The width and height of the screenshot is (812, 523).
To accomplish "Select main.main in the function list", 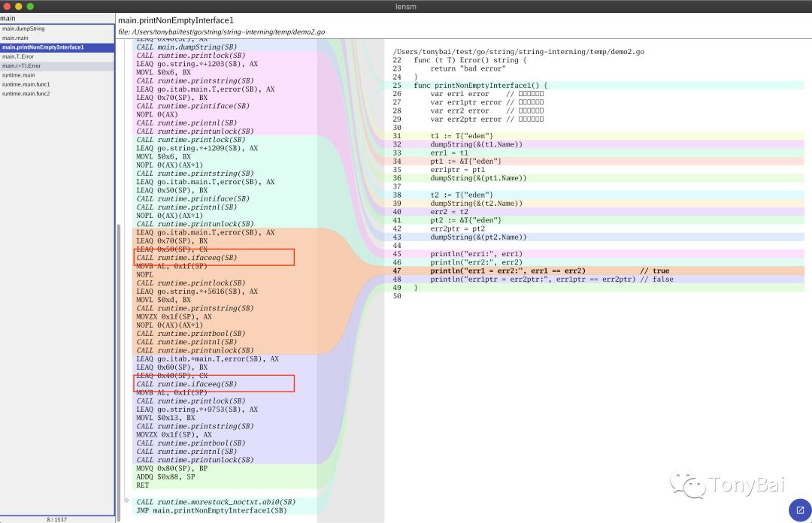I will [x=57, y=38].
